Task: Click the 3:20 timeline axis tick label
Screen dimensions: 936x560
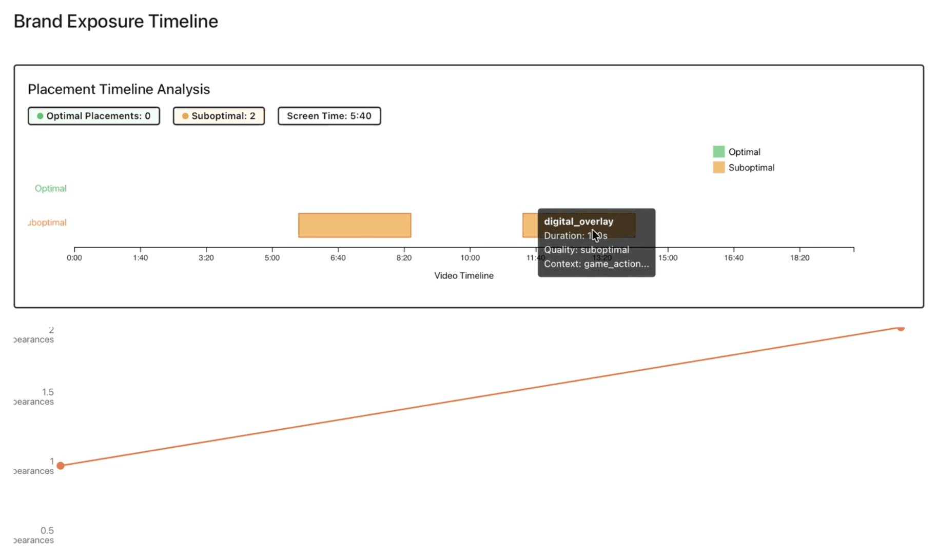Action: [x=206, y=258]
